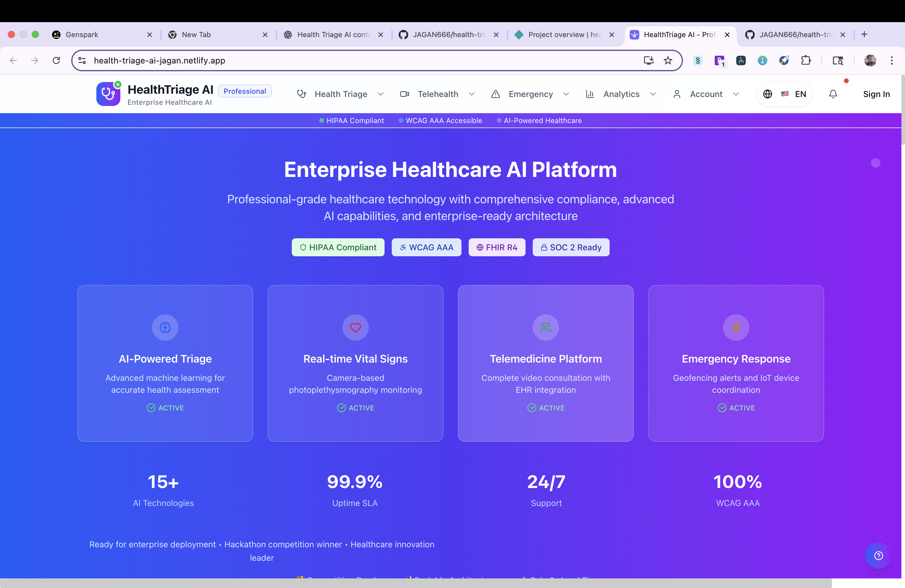The image size is (905, 588).
Task: Install app via address bar icon
Action: [648, 60]
